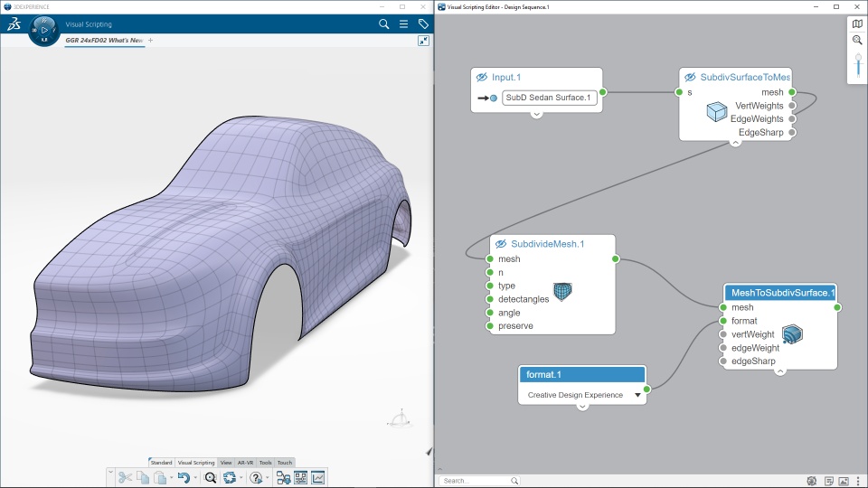Screen dimensions: 868x488
Task: Toggle visibility eye on Input.1 node
Action: pyautogui.click(x=482, y=78)
